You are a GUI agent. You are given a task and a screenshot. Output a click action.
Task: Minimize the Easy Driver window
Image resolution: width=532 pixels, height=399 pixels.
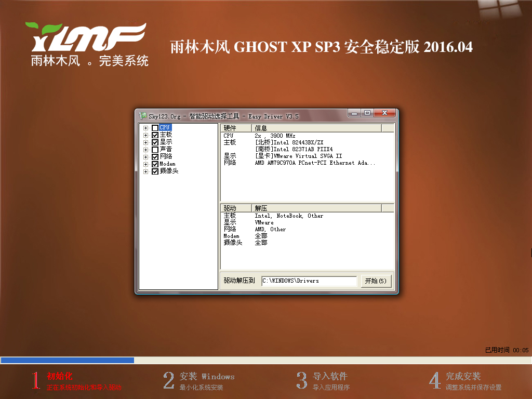[x=354, y=113]
